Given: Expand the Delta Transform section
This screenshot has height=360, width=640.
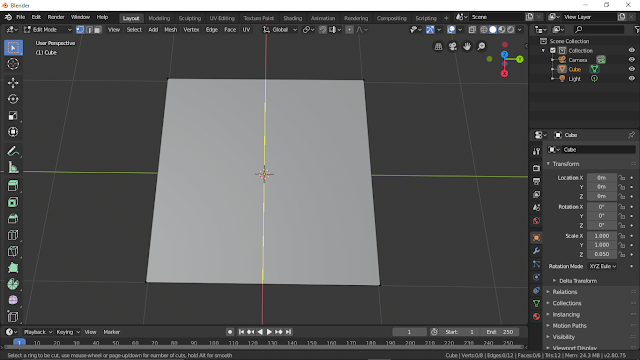Looking at the screenshot, I should coord(578,281).
